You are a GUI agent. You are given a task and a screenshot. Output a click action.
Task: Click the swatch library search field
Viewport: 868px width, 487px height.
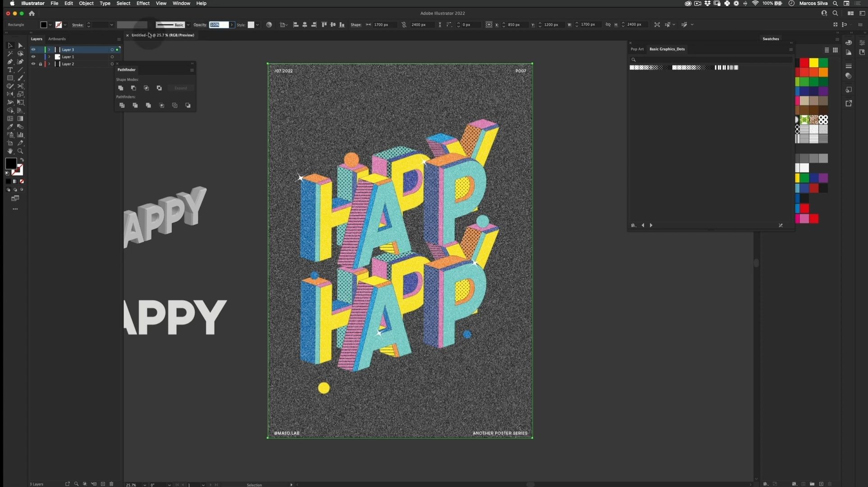click(x=710, y=60)
